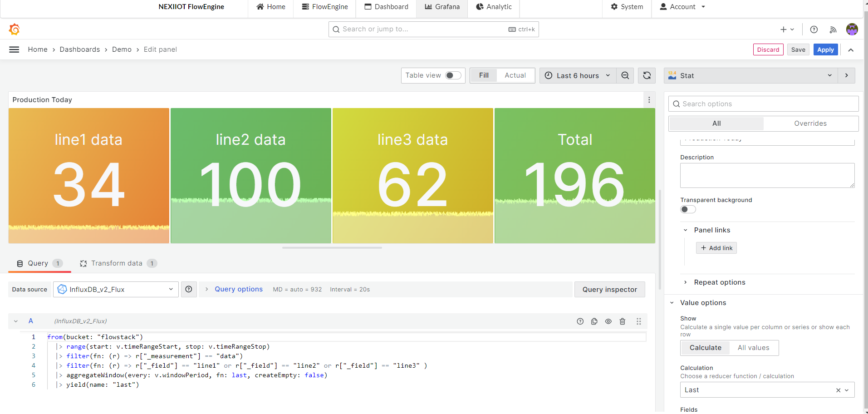Image resolution: width=868 pixels, height=414 pixels.
Task: Open the news RSS feed icon
Action: tap(833, 30)
